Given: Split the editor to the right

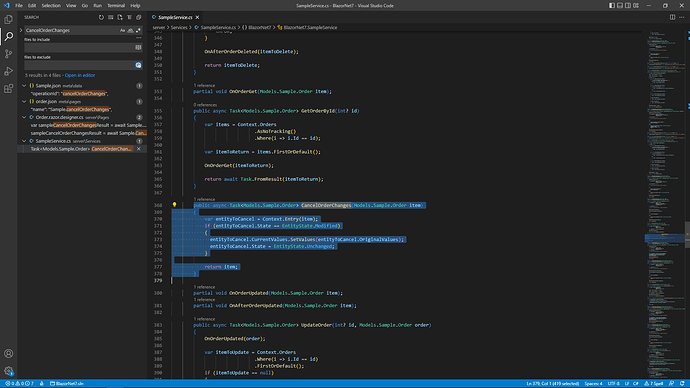Looking at the screenshot, I should (672, 17).
